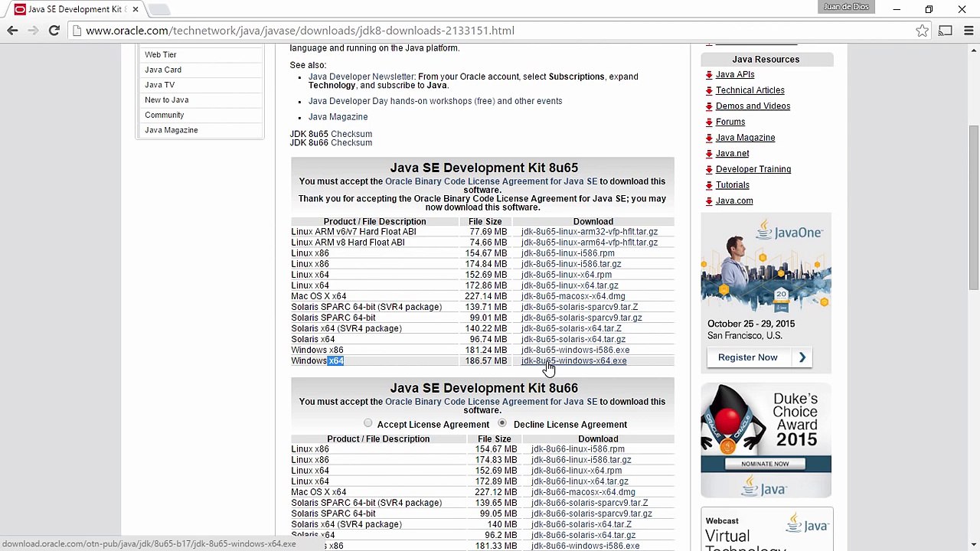Download jdk-8u65-windows-i586.exe

(x=576, y=350)
